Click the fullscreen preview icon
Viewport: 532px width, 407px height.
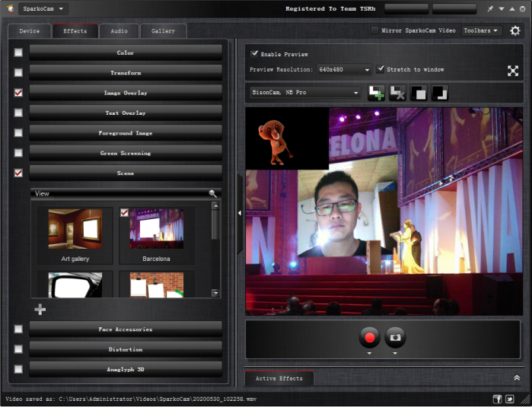[513, 71]
